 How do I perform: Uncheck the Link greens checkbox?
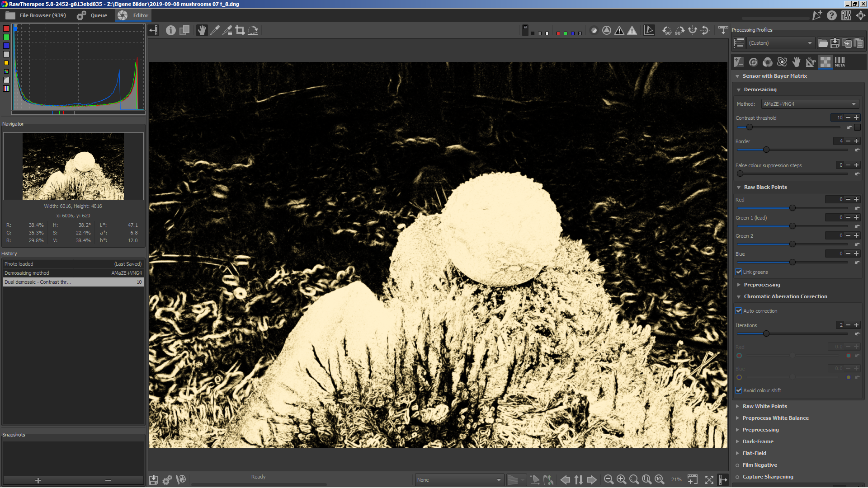(739, 272)
